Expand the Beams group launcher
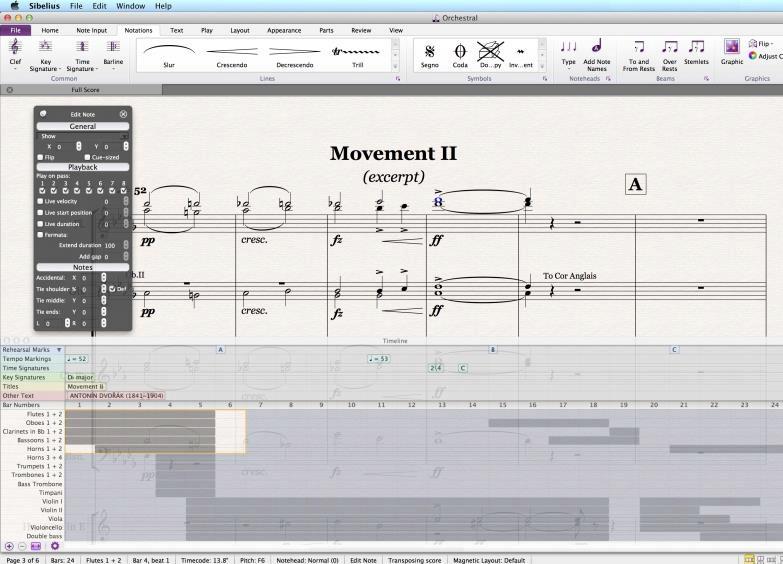 [x=706, y=79]
